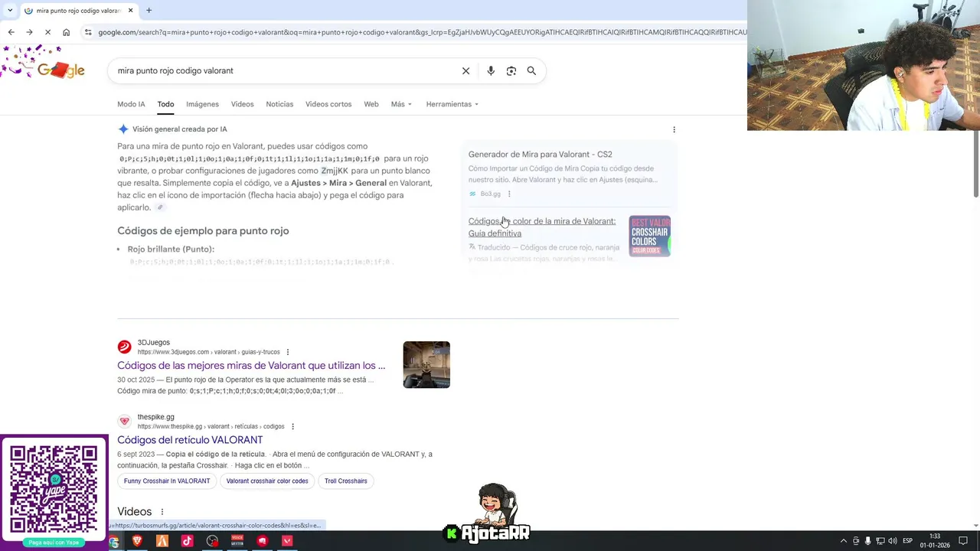980x551 pixels.
Task: Switch to the Noticias tab
Action: tap(279, 104)
